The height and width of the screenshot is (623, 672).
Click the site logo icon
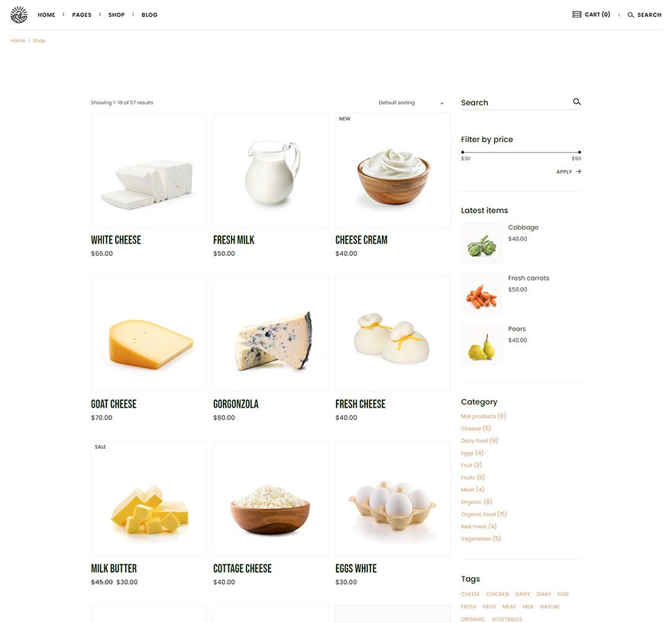[19, 15]
